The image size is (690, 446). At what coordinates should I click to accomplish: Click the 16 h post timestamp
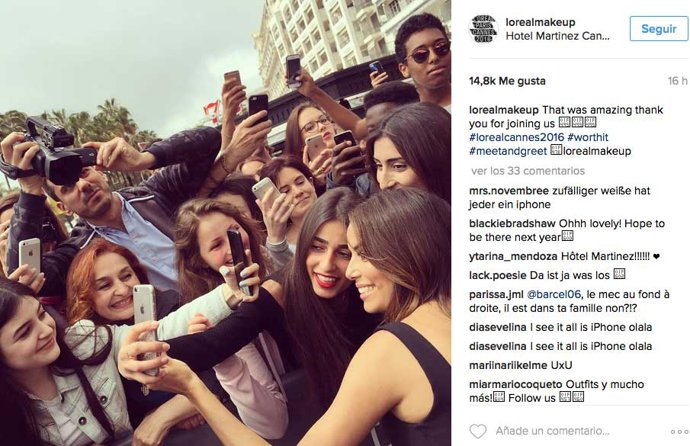678,81
